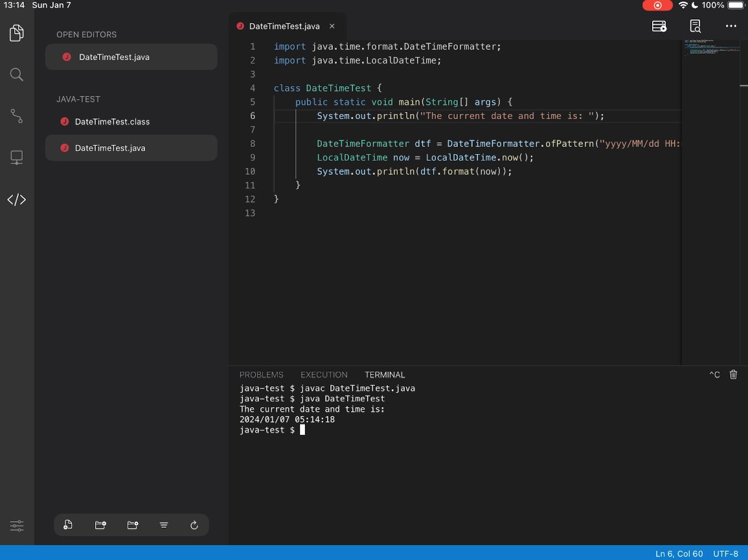Open the Source Control sidebar icon

pyautogui.click(x=16, y=116)
